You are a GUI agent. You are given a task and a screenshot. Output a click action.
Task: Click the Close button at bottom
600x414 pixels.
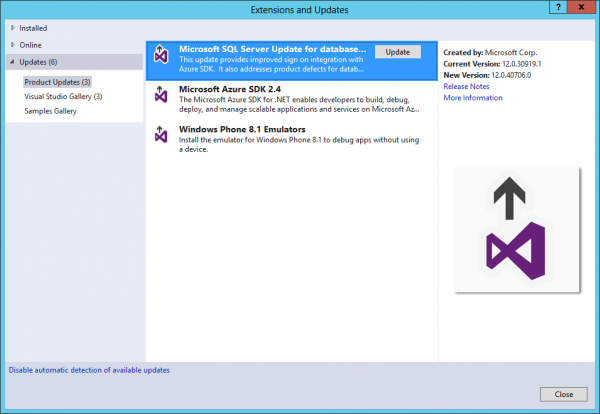pyautogui.click(x=564, y=394)
